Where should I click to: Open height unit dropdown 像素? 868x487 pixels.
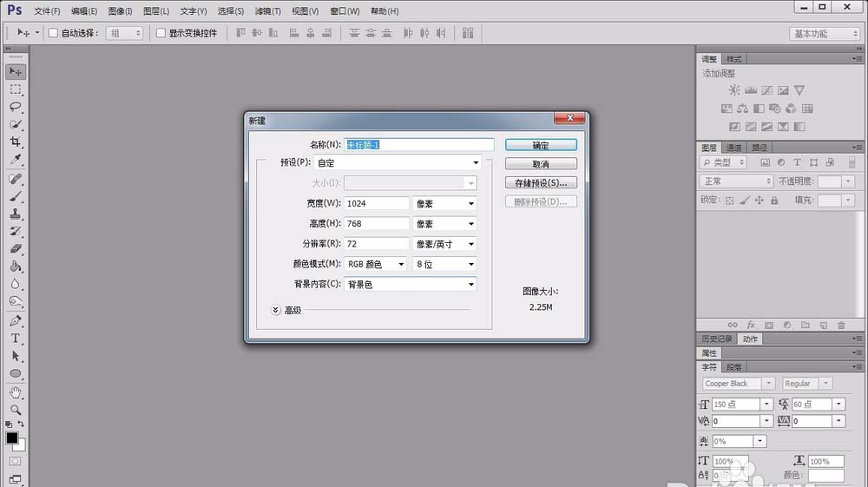coord(444,224)
